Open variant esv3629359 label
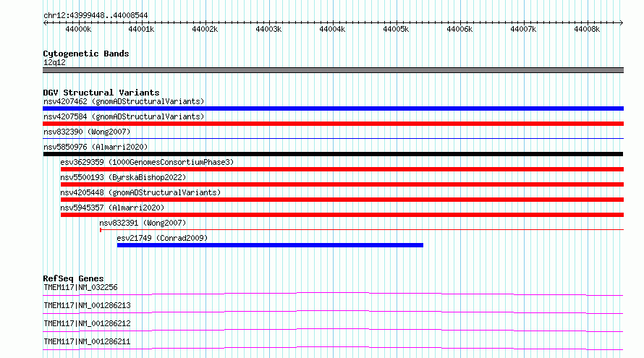This screenshot has width=644, height=358. click(x=147, y=162)
